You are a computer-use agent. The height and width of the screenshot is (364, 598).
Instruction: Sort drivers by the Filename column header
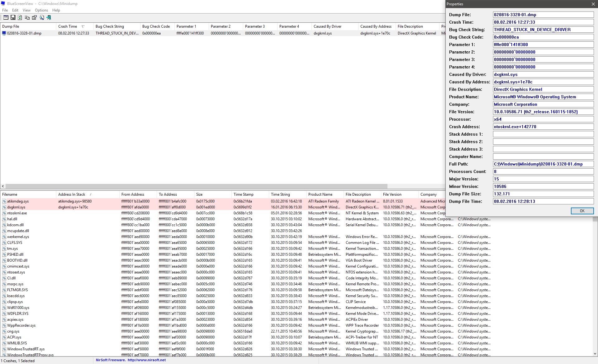pos(10,194)
